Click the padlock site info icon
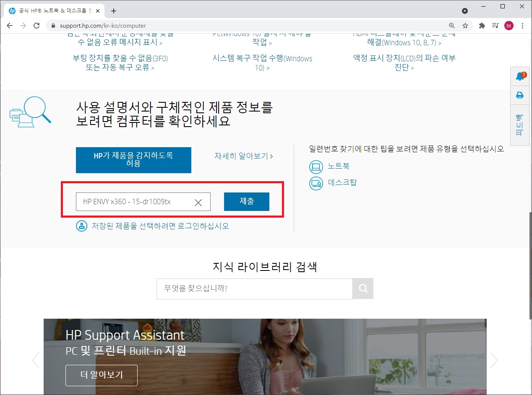 [x=53, y=26]
